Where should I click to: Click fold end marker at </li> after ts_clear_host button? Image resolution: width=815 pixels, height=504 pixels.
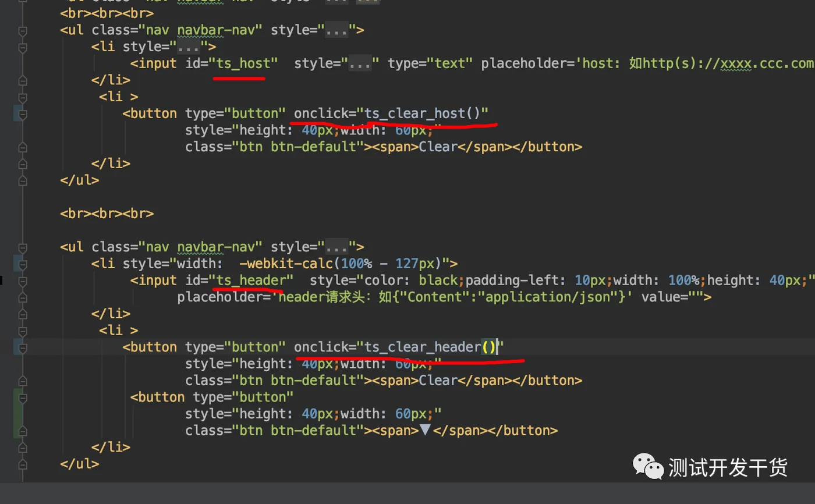coord(23,164)
